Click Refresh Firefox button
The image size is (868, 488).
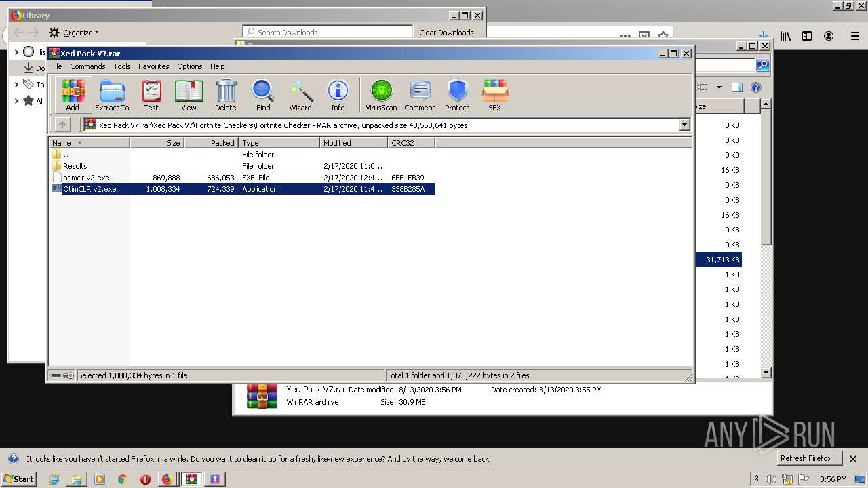click(x=809, y=458)
